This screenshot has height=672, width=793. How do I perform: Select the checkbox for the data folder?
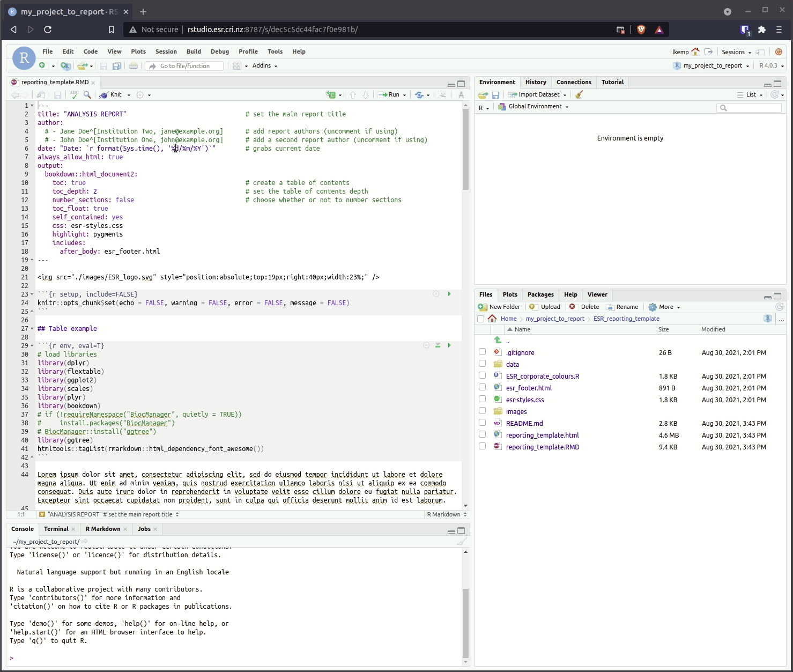coord(483,364)
